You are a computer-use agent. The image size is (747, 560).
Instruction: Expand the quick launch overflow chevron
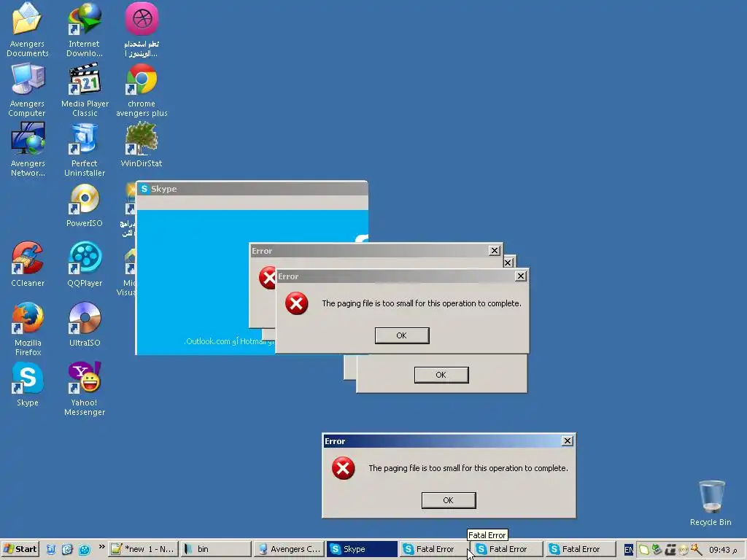(101, 547)
